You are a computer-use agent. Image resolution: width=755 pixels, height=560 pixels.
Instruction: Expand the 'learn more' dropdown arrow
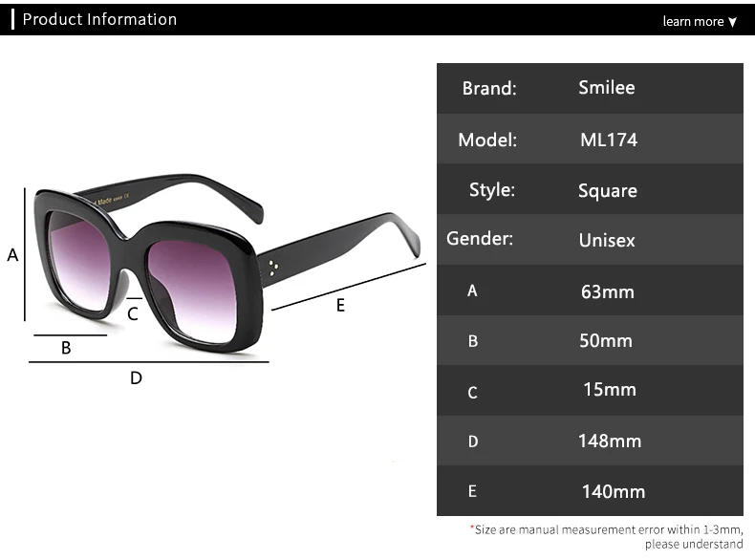tap(732, 22)
